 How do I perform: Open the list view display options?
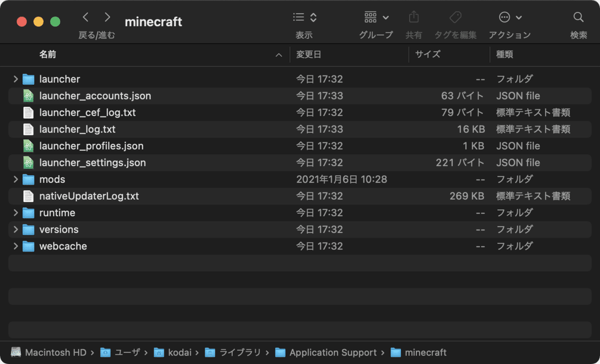click(304, 17)
